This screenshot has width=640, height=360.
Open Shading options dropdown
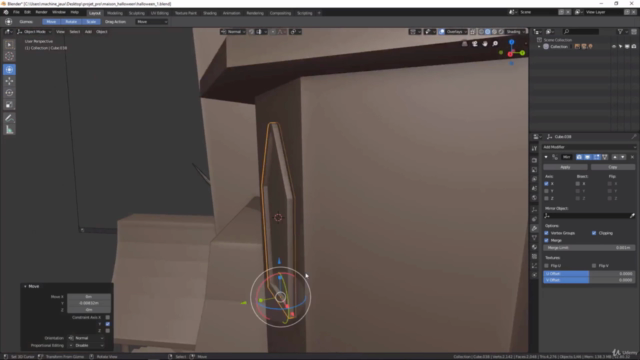pyautogui.click(x=516, y=32)
